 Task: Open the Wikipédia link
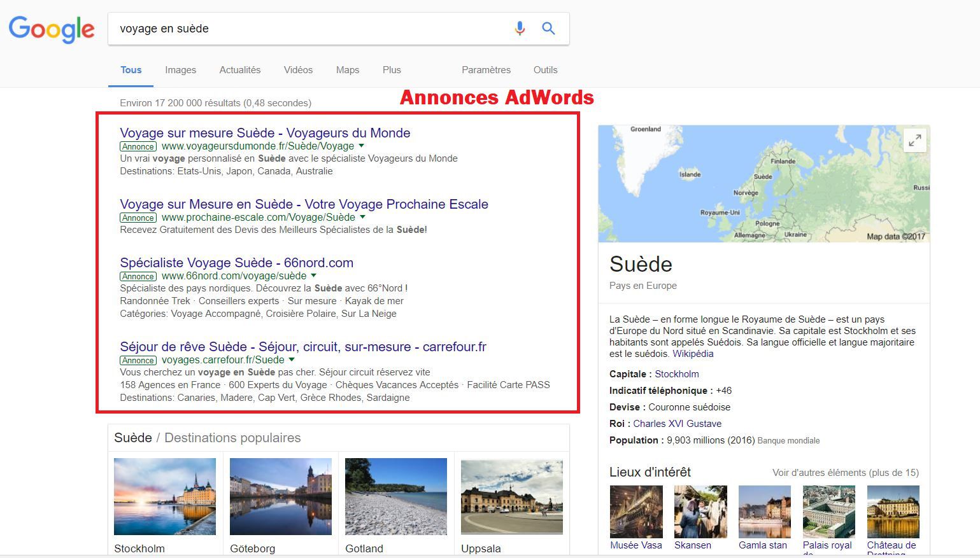point(693,354)
